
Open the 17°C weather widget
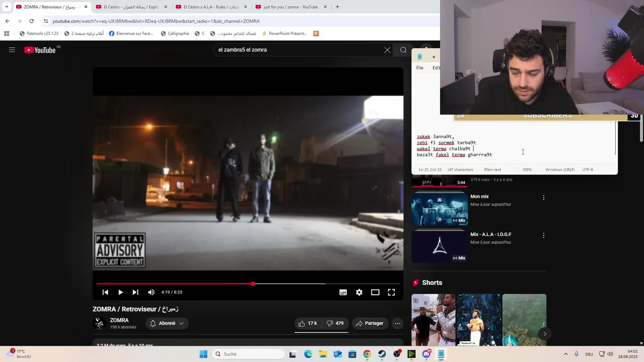pyautogui.click(x=20, y=354)
